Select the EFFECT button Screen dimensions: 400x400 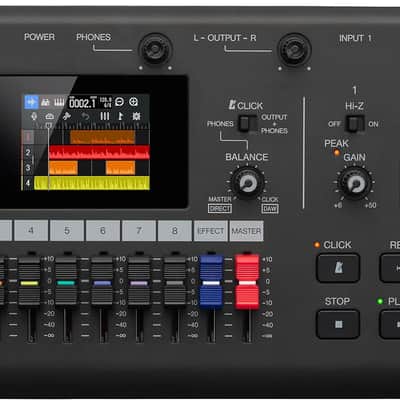[211, 231]
